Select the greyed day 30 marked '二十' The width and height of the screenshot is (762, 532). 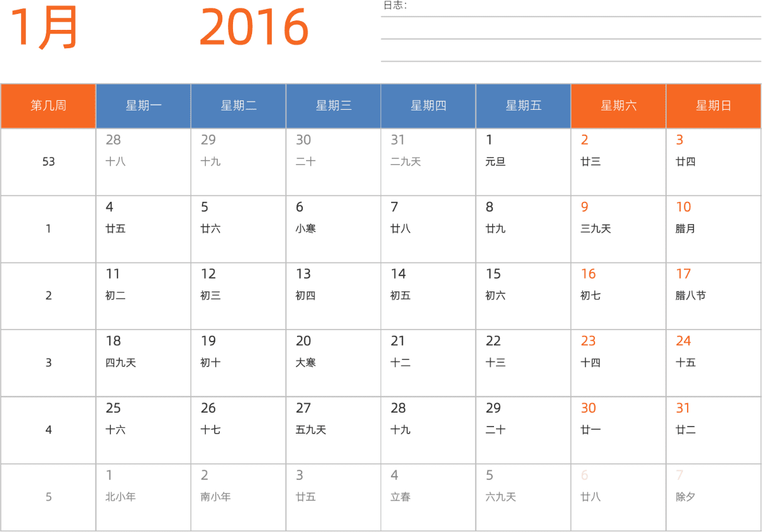coord(333,163)
